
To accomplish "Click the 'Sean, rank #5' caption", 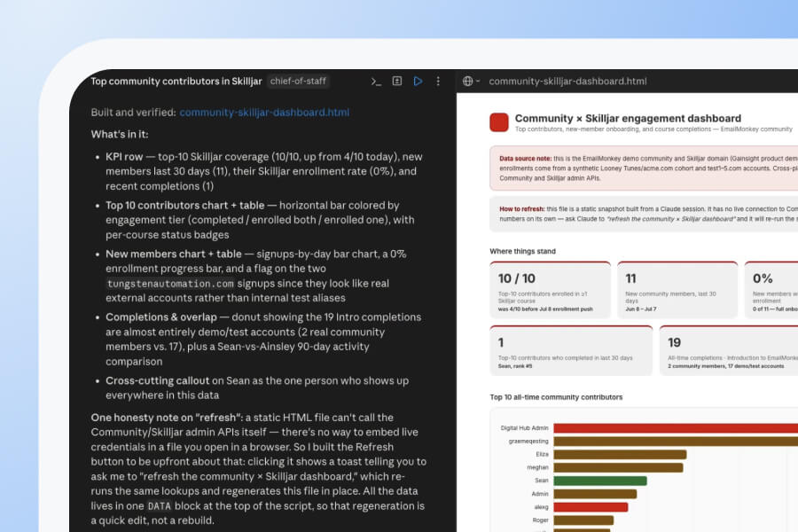I will coord(514,366).
